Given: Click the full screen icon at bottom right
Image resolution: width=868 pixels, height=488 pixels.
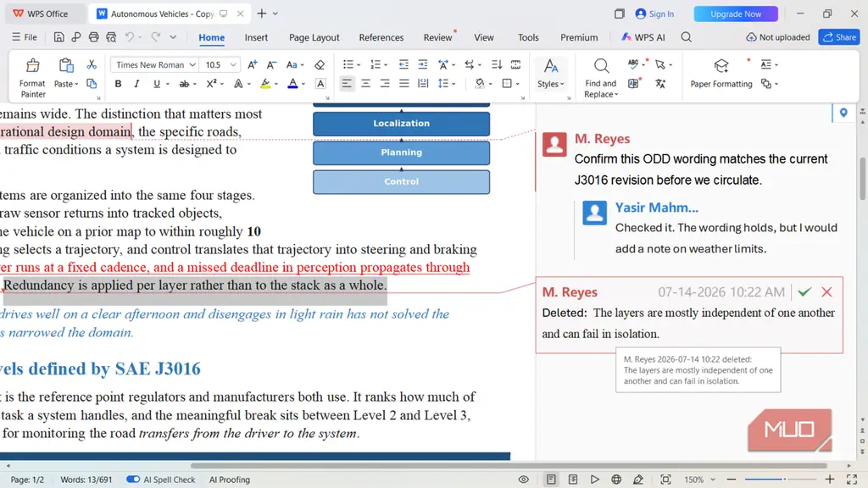Looking at the screenshot, I should pos(852,480).
